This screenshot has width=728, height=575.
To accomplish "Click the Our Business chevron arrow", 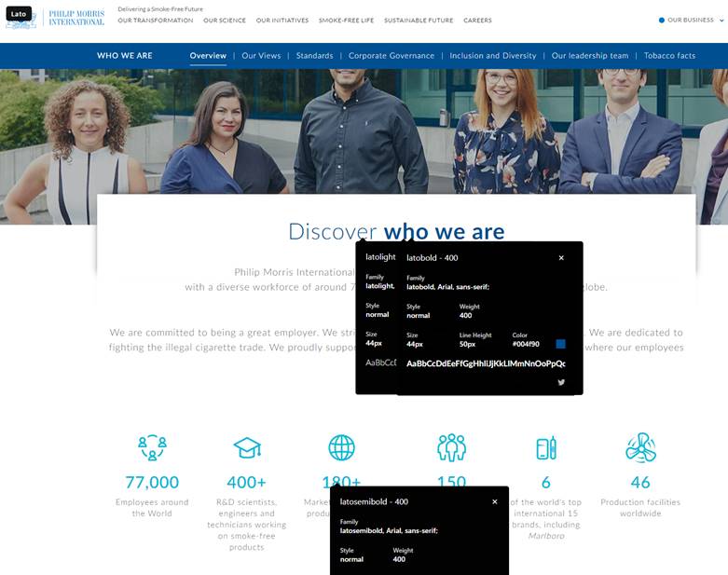I will 721,21.
